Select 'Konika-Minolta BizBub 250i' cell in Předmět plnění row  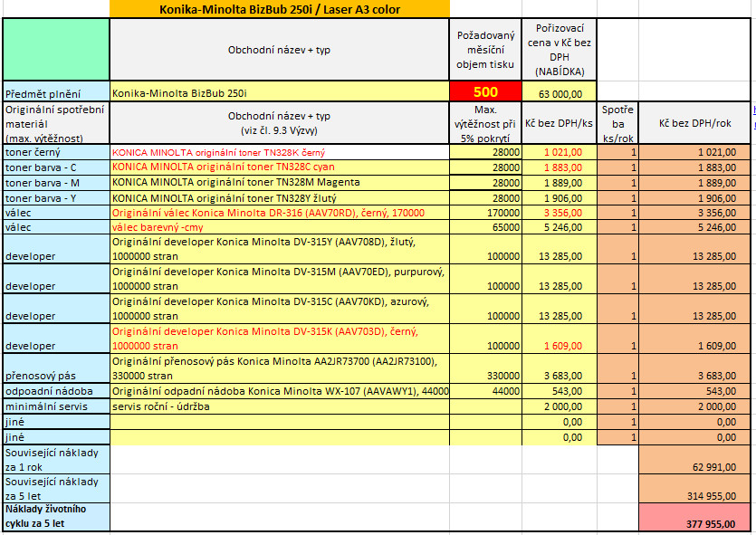tap(280, 91)
